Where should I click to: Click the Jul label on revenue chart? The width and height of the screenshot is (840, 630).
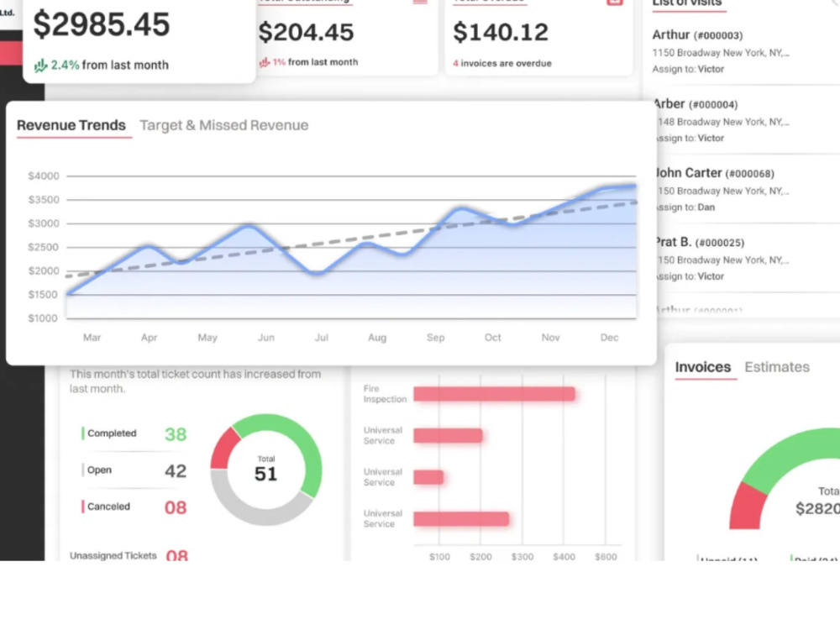322,338
